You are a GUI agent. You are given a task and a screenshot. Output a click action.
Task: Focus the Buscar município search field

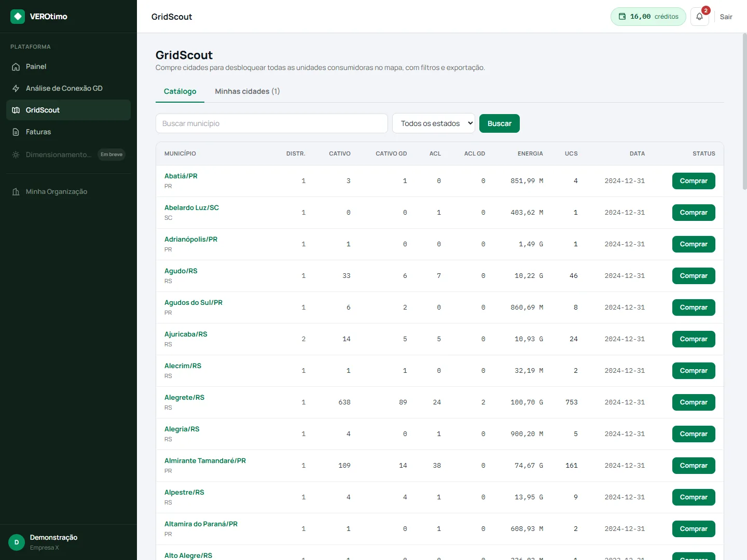coord(272,123)
